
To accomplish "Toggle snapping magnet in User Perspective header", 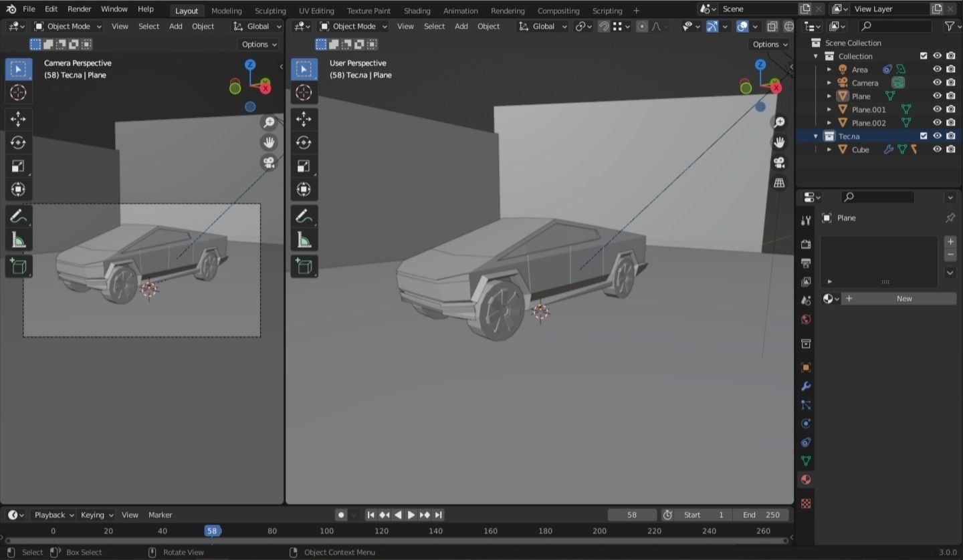I will click(604, 26).
